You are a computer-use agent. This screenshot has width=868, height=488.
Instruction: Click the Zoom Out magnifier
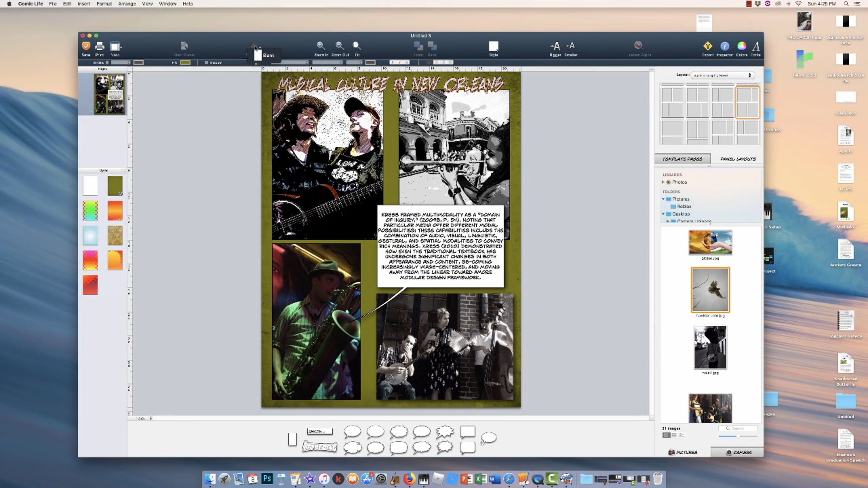(340, 46)
